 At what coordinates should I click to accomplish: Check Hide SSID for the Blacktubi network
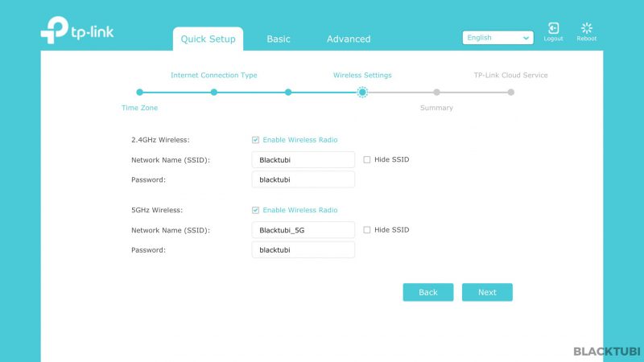[367, 159]
